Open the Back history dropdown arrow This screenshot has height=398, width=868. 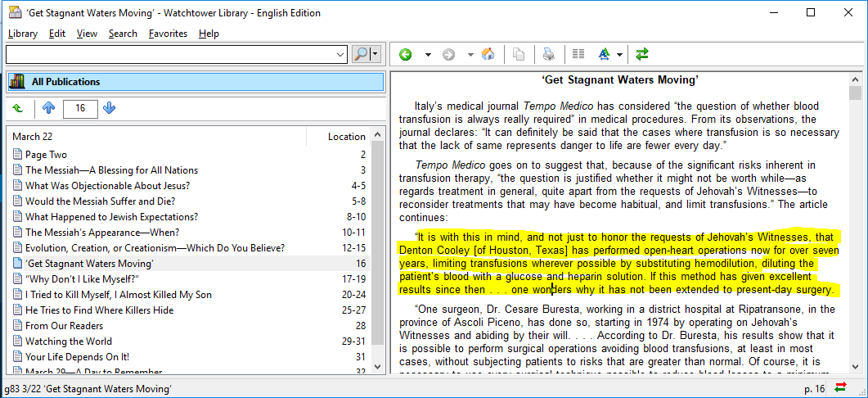(x=427, y=55)
